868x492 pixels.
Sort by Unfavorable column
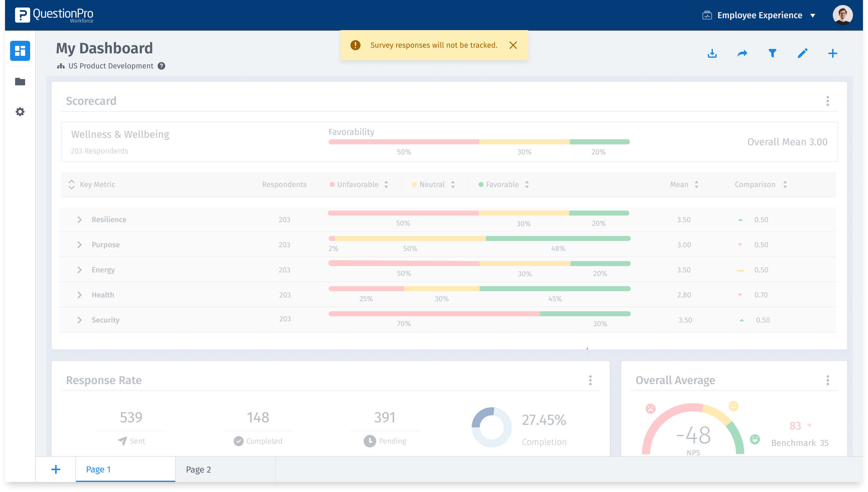coord(386,184)
